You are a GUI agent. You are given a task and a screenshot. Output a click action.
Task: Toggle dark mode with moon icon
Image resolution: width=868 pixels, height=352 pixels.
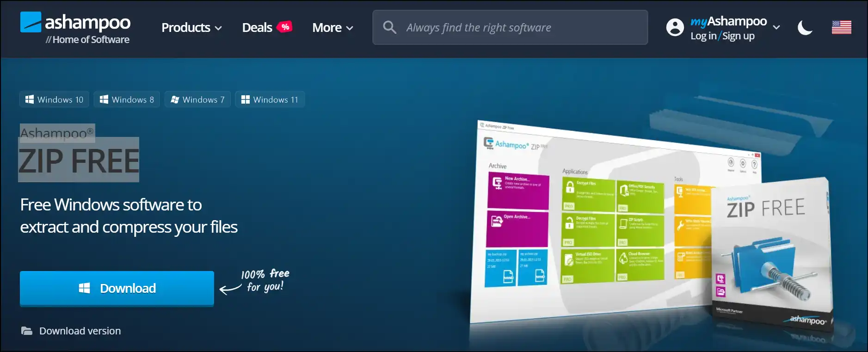[x=805, y=28]
